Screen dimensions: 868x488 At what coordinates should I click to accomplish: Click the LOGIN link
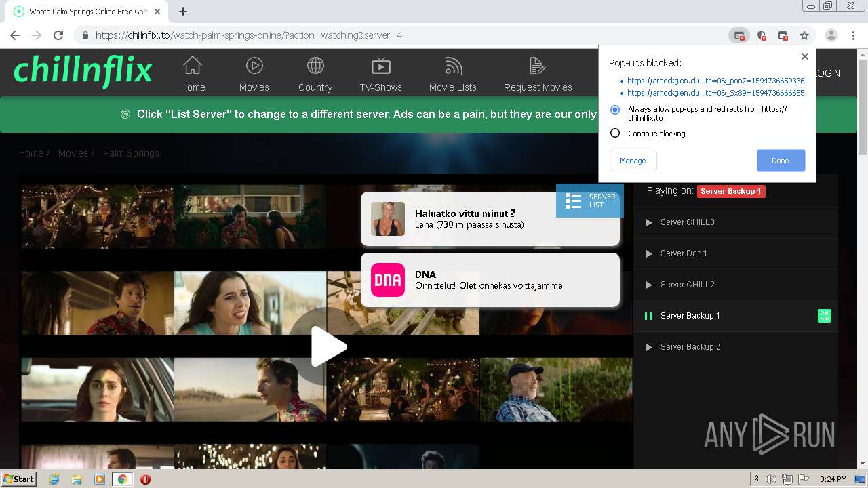[x=827, y=73]
